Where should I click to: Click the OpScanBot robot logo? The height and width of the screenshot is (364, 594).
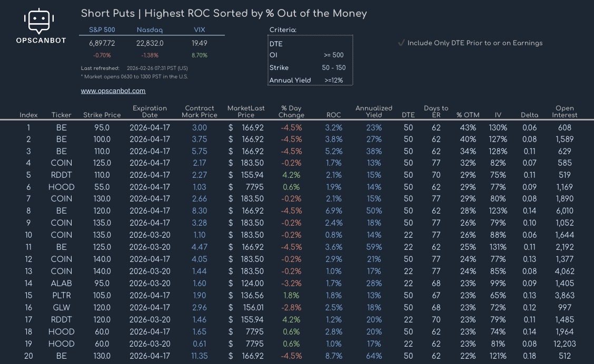(x=39, y=21)
